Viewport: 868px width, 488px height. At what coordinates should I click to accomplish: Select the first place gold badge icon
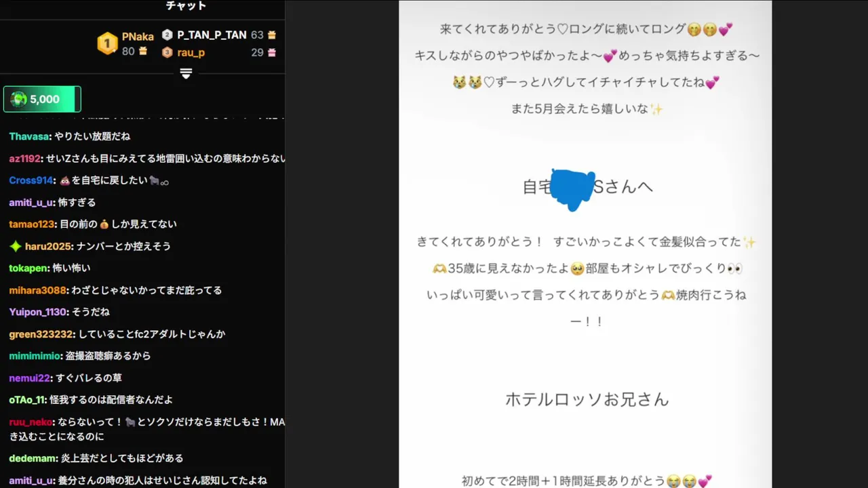coord(106,43)
